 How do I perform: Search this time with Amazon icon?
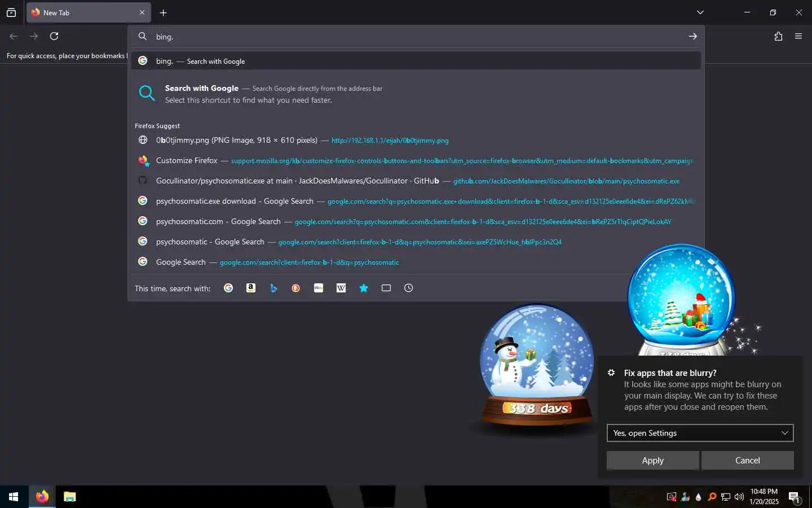pos(251,288)
